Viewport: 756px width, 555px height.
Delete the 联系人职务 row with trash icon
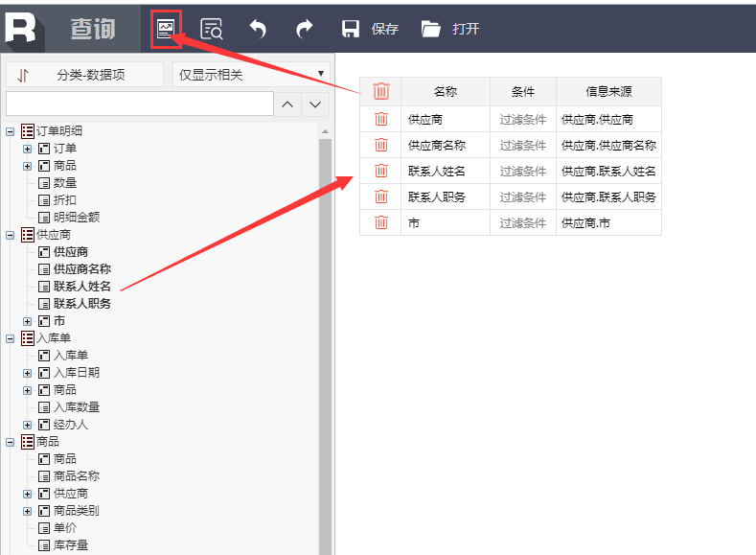click(381, 197)
